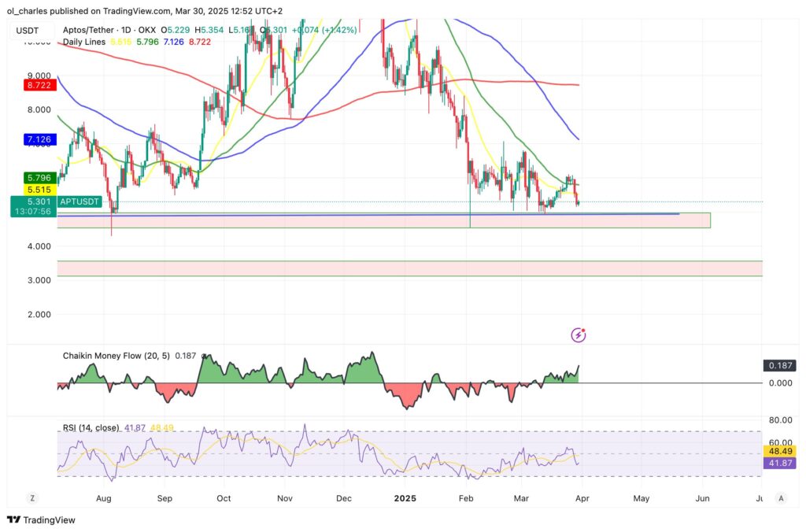This screenshot has width=806, height=532.
Task: Select the RSI (14, close) indicator legend
Action: click(91, 427)
